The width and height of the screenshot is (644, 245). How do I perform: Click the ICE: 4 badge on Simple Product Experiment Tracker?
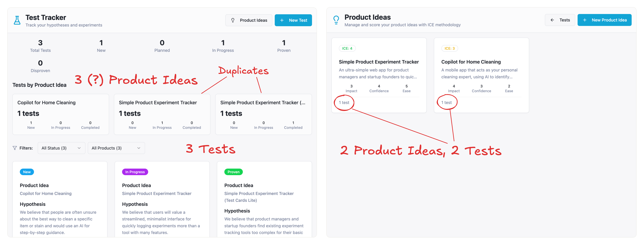[347, 48]
